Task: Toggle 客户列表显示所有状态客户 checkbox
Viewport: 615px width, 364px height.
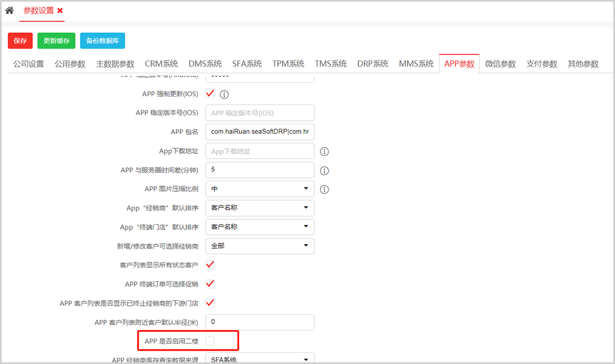Action: click(x=210, y=264)
